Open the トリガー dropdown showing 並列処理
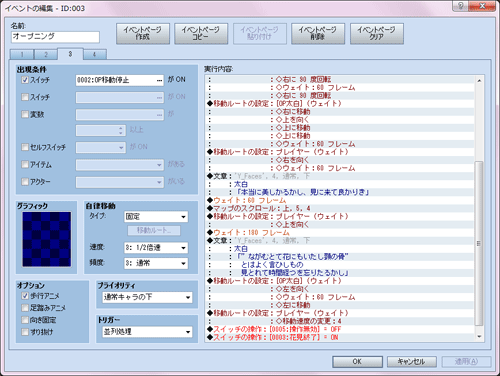500x376 pixels. 147,332
